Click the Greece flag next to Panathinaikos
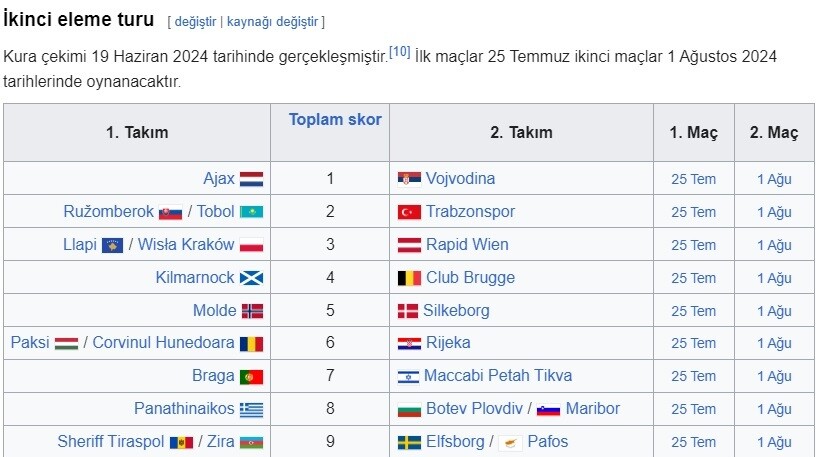Image resolution: width=818 pixels, height=457 pixels. click(251, 410)
